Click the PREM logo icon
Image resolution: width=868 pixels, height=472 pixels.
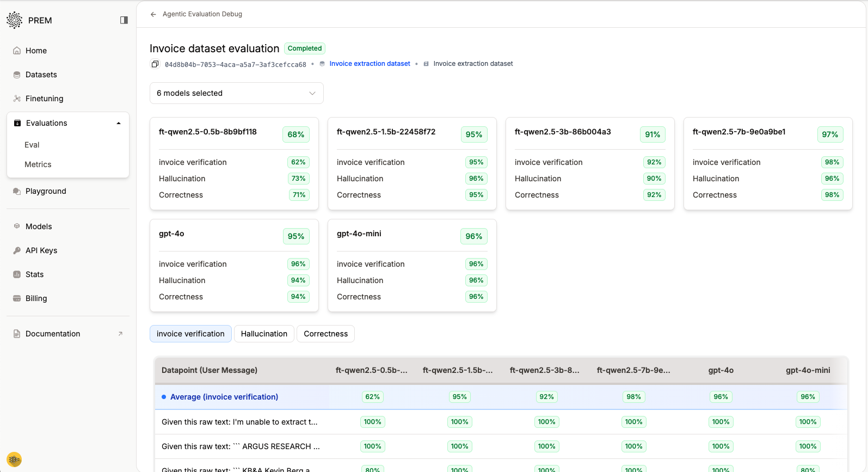click(14, 20)
